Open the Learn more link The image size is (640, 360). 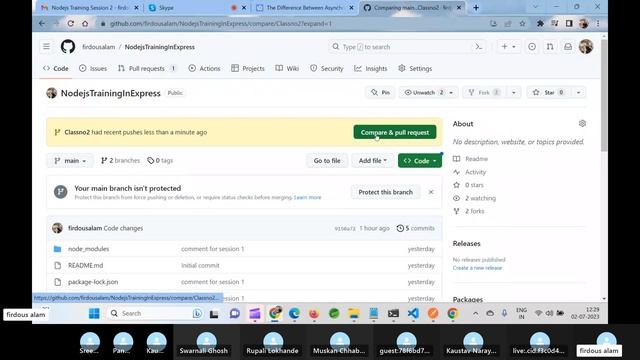pos(307,198)
